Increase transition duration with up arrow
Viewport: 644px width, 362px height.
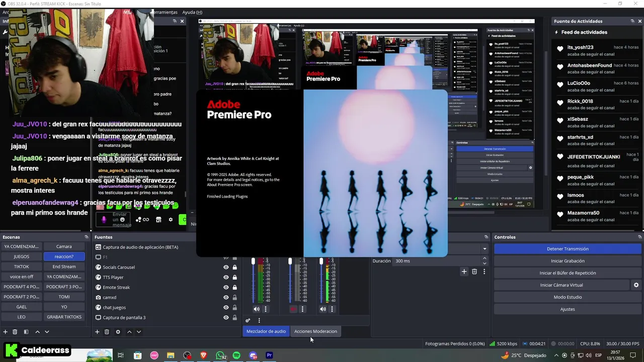point(485,258)
